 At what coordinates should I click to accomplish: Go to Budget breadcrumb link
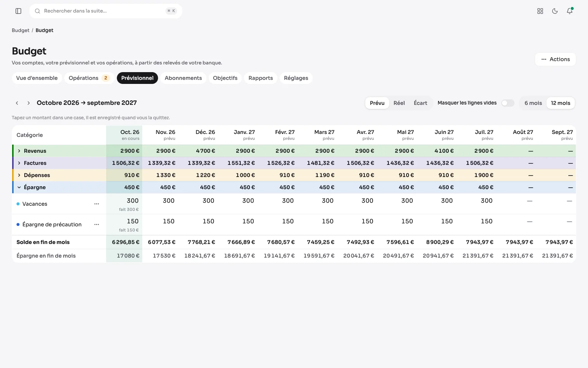pyautogui.click(x=21, y=30)
